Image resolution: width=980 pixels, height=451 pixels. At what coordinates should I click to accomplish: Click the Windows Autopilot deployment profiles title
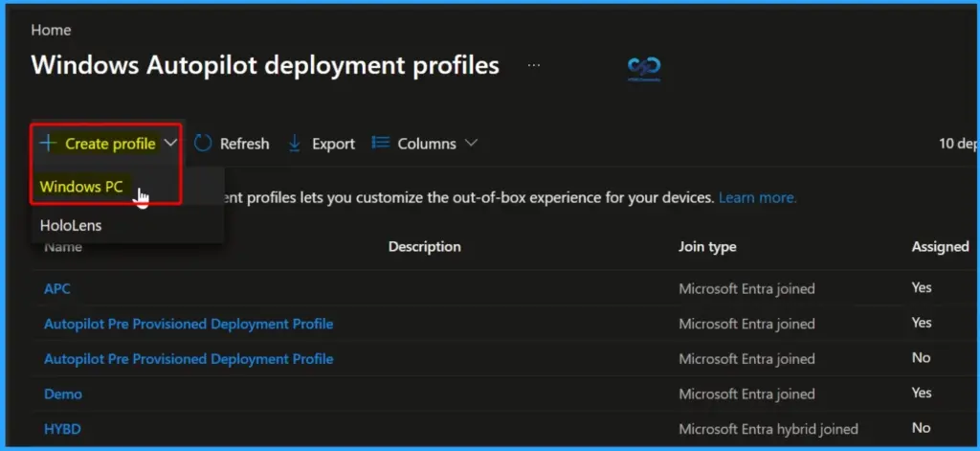coord(265,65)
